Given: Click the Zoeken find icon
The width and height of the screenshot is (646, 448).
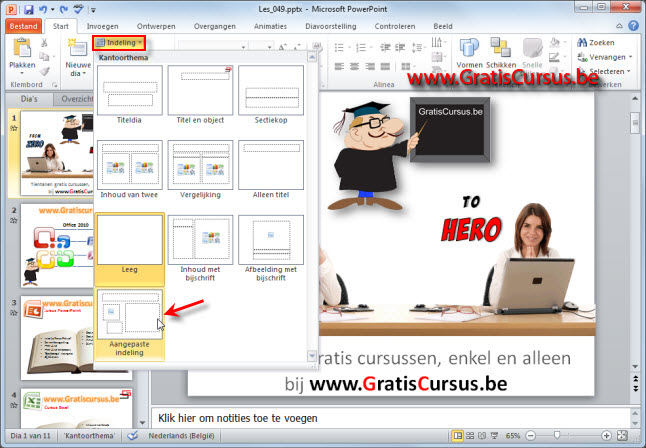Looking at the screenshot, I should (582, 42).
